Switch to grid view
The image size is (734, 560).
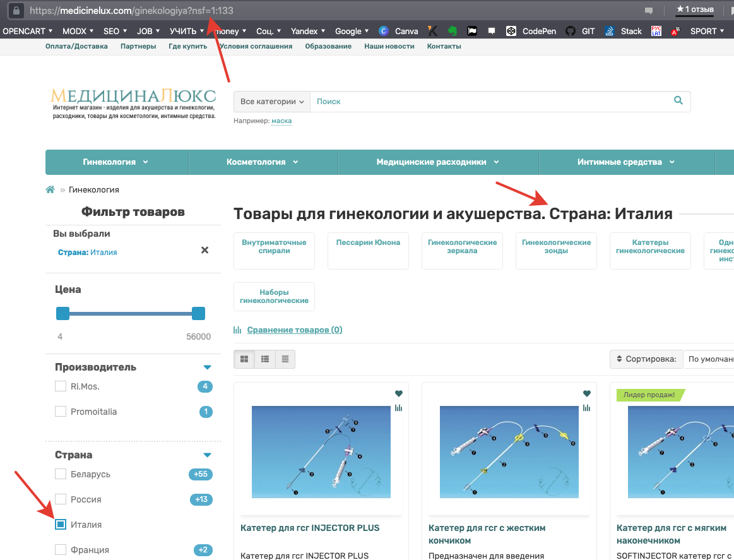244,359
